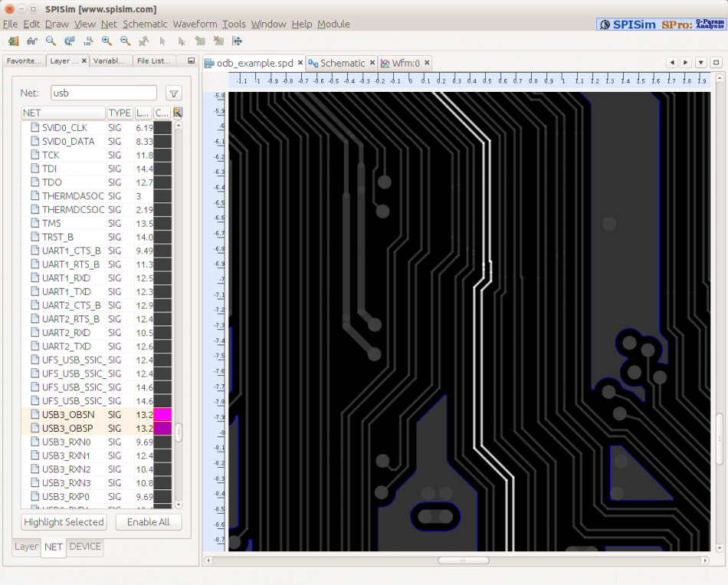The height and width of the screenshot is (585, 728).
Task: Close the Layer tab in left panel
Action: click(84, 61)
